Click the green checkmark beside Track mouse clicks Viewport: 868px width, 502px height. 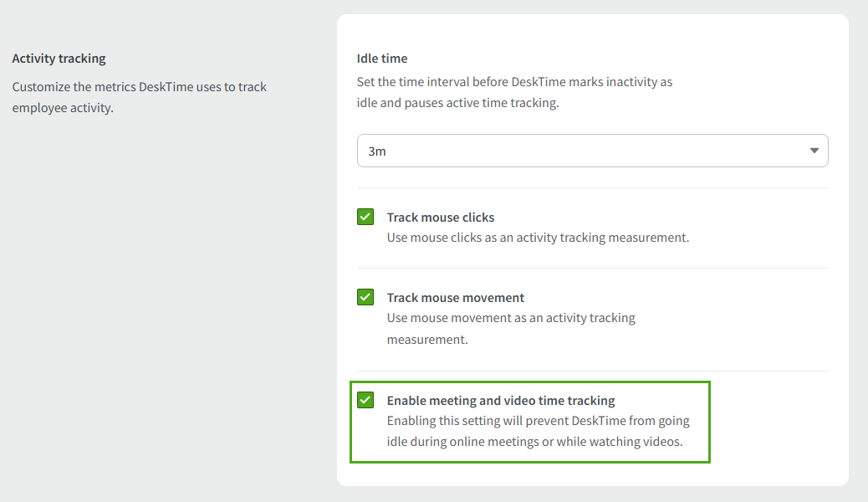365,216
